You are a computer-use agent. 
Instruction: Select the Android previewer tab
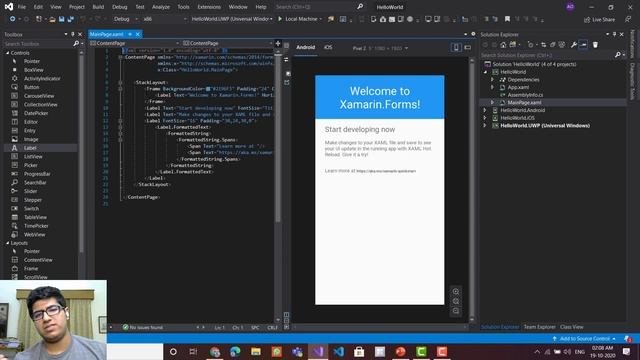tap(306, 47)
